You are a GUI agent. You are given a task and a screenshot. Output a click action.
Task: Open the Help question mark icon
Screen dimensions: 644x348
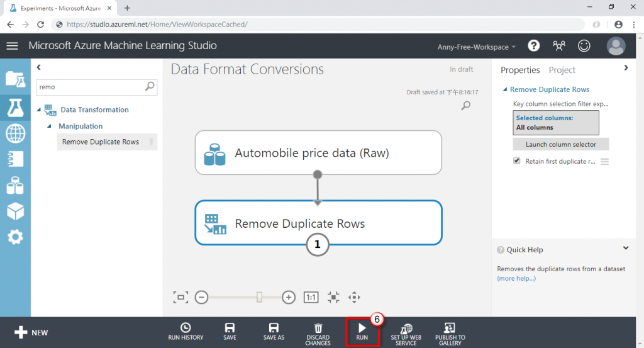pyautogui.click(x=533, y=45)
